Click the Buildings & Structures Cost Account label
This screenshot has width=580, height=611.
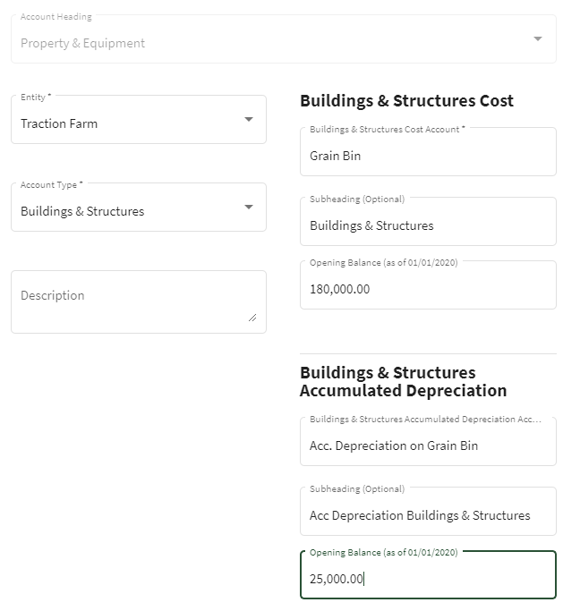pos(387,129)
